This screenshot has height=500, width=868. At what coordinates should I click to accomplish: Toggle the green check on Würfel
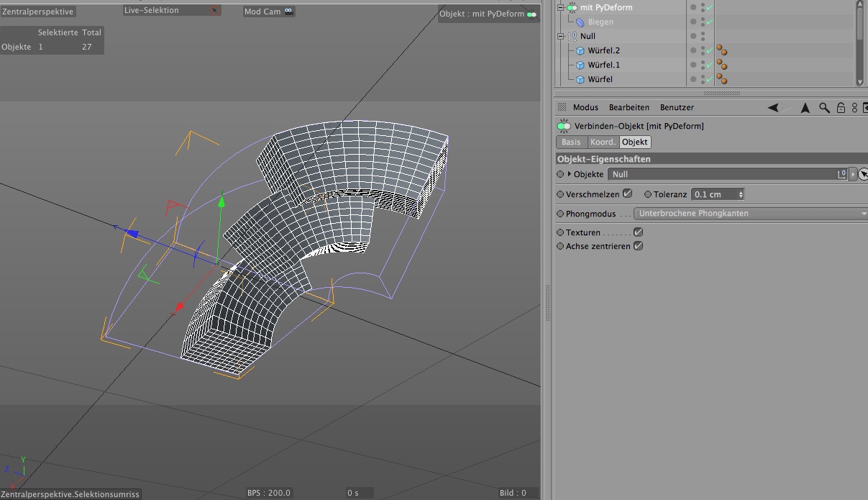pyautogui.click(x=709, y=80)
